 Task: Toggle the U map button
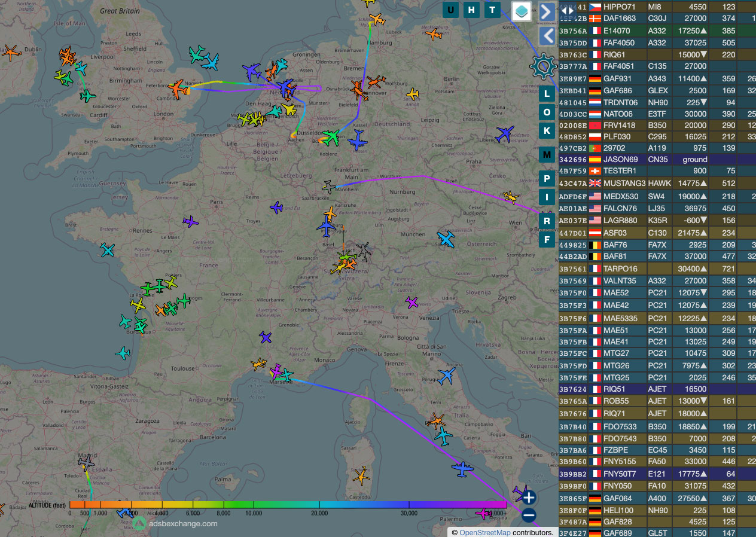451,10
